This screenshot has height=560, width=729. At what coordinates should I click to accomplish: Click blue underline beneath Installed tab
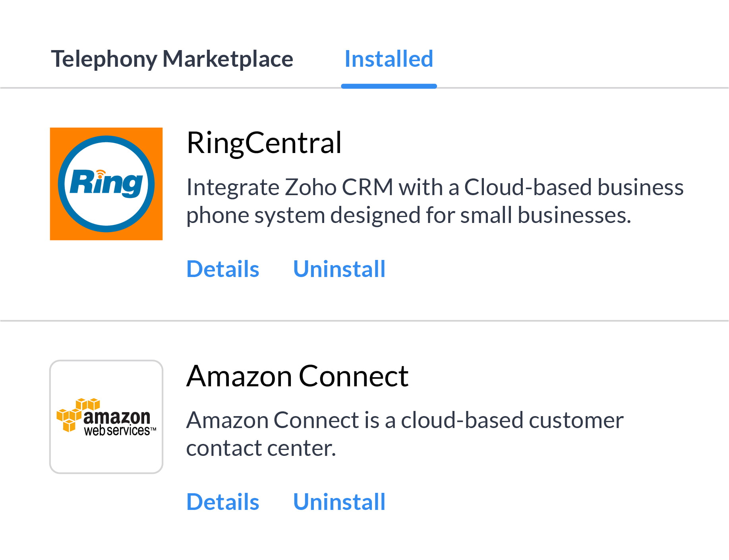[389, 86]
